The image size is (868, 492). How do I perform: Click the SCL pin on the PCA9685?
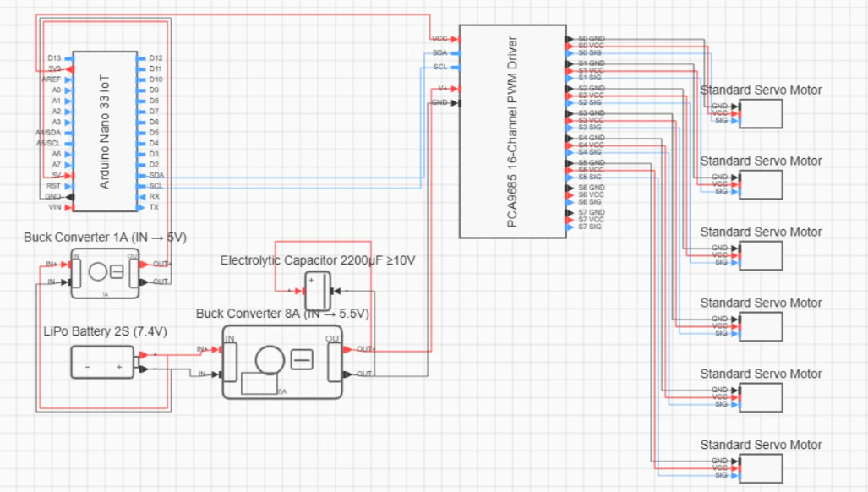coord(456,67)
